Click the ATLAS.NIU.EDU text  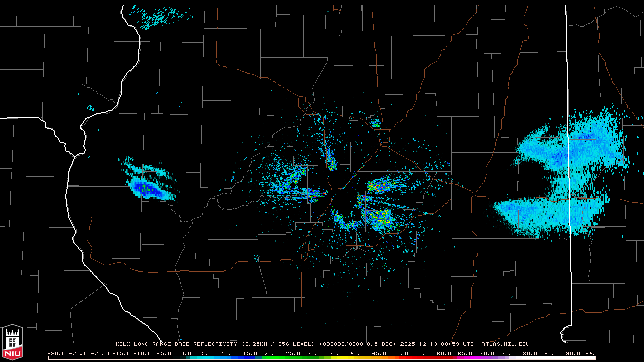click(506, 344)
